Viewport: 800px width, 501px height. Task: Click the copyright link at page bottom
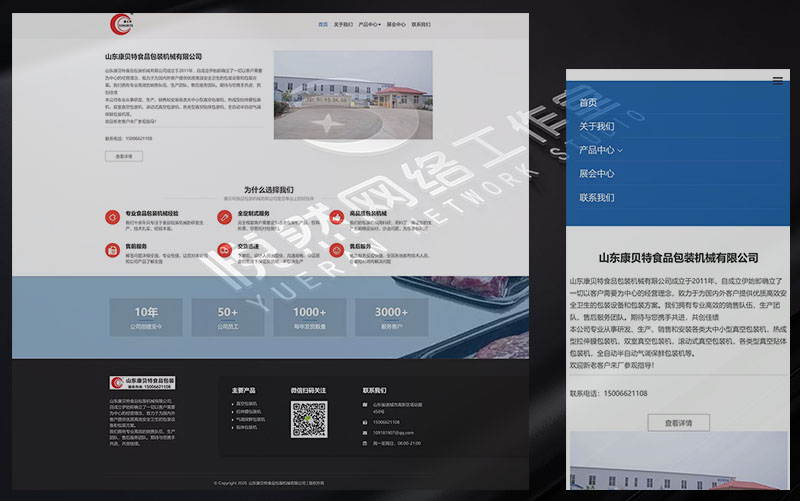click(269, 483)
